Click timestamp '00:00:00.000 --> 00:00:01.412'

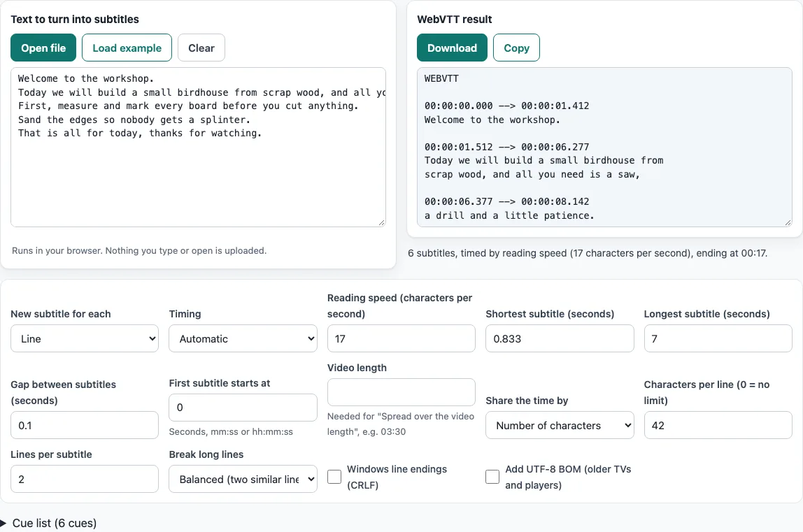[x=506, y=106]
